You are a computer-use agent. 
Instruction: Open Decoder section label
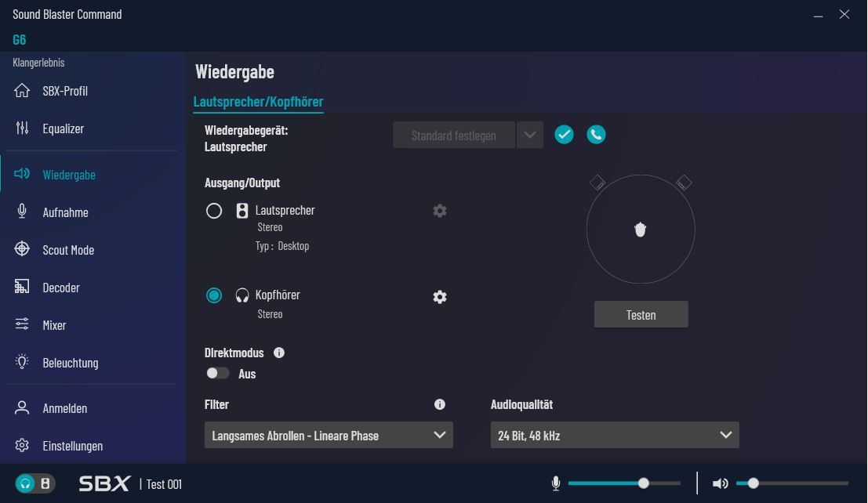(x=61, y=288)
